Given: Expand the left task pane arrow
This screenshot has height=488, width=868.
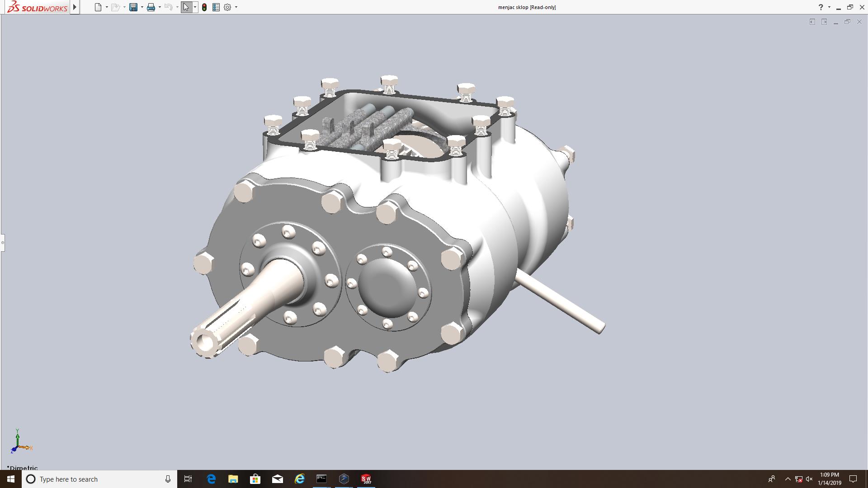Looking at the screenshot, I should point(812,22).
